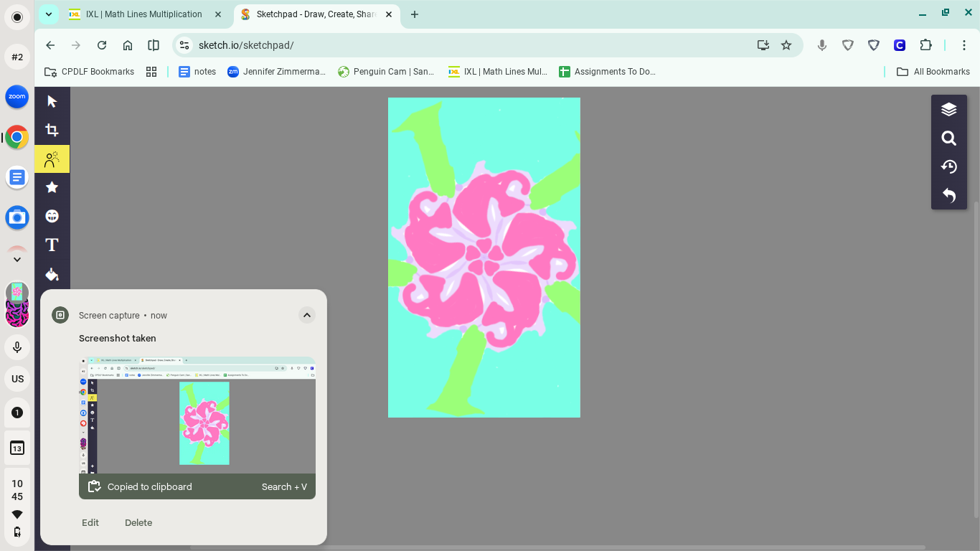Click the shelf flower image thumbnail

(17, 292)
